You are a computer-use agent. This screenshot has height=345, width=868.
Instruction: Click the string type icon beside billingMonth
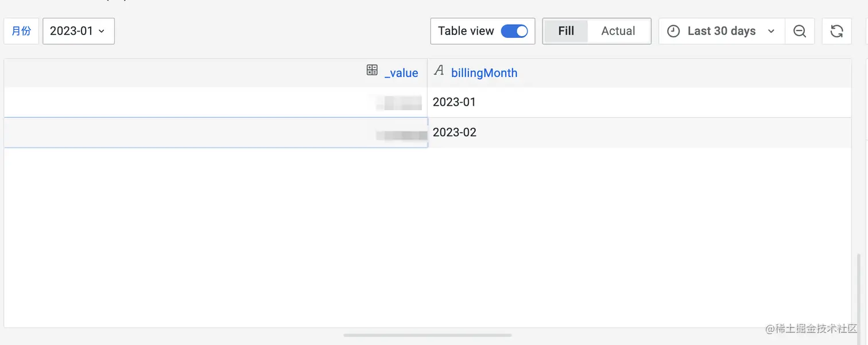439,71
